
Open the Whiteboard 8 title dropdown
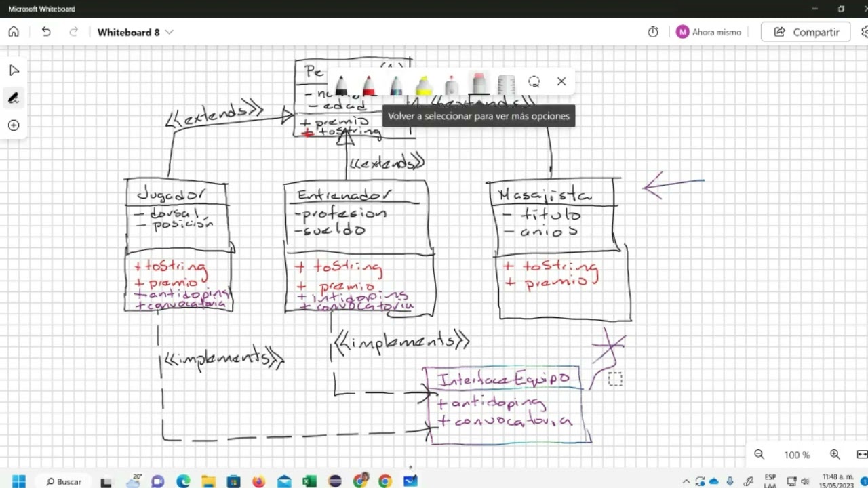(x=135, y=32)
